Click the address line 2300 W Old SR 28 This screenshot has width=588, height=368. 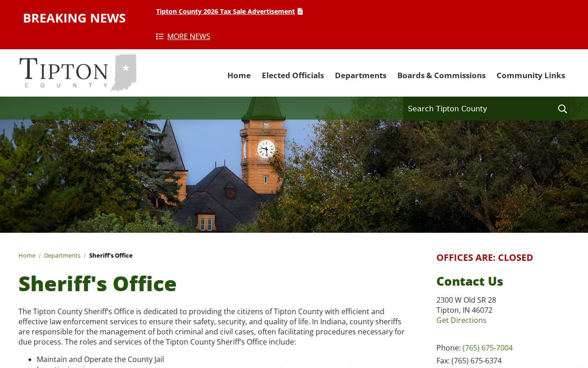point(466,300)
